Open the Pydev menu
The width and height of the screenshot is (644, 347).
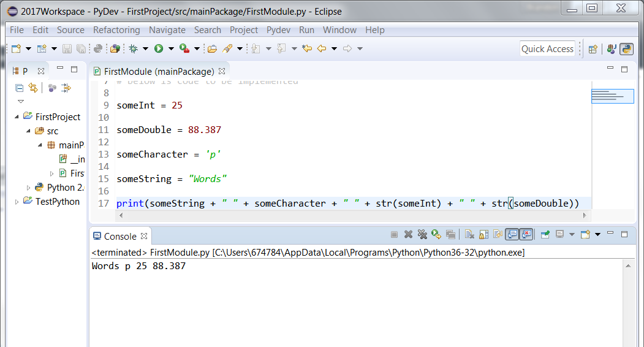point(278,30)
